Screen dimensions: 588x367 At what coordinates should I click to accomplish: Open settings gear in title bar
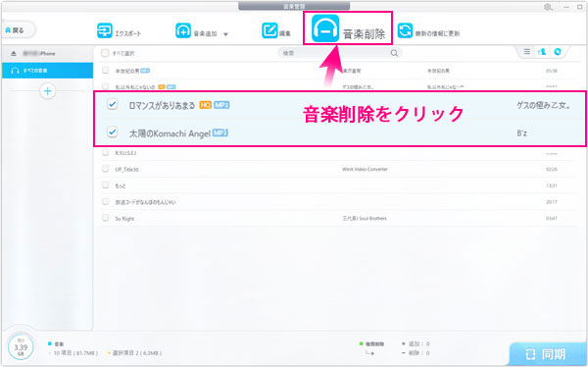(x=548, y=7)
